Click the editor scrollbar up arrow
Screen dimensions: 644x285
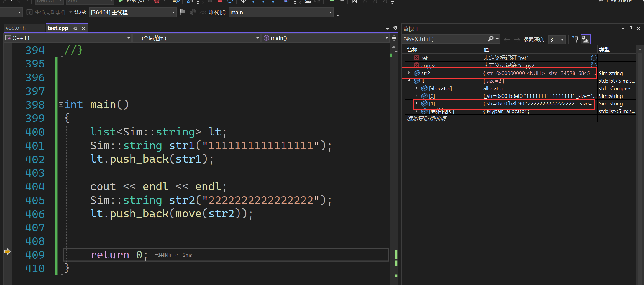394,47
